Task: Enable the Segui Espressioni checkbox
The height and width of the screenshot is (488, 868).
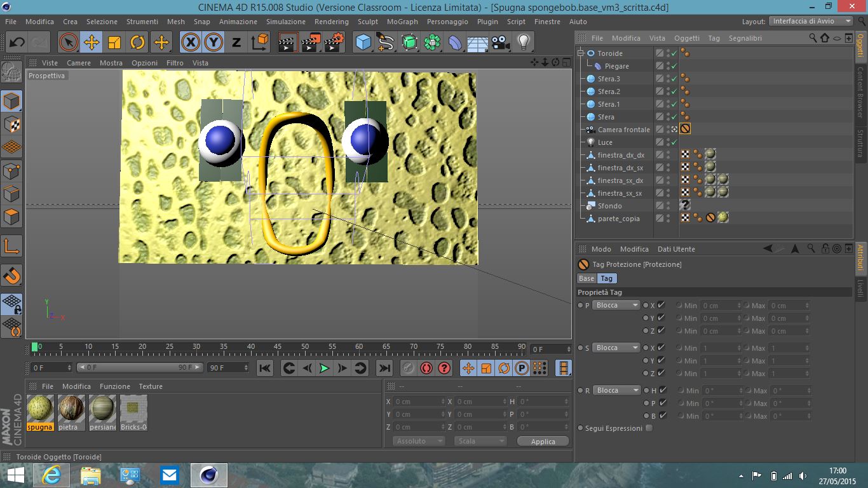Action: 649,428
